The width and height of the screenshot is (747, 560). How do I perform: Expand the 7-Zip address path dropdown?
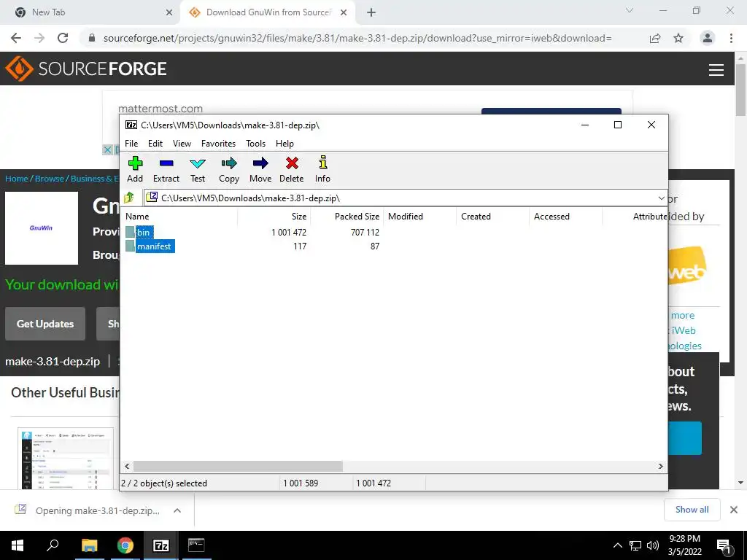click(x=661, y=198)
